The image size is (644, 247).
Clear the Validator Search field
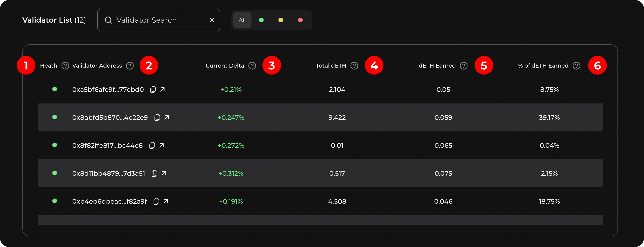pyautogui.click(x=211, y=20)
